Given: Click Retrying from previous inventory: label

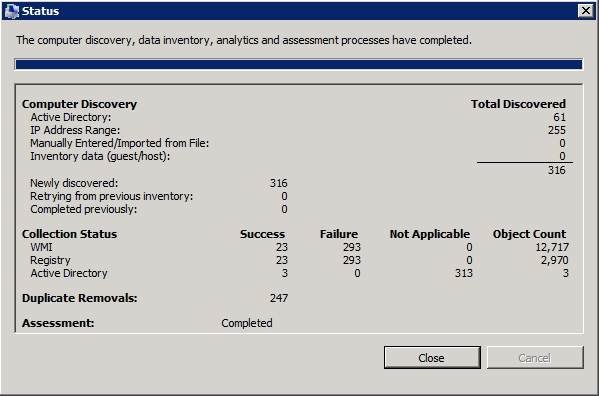Looking at the screenshot, I should tap(112, 196).
